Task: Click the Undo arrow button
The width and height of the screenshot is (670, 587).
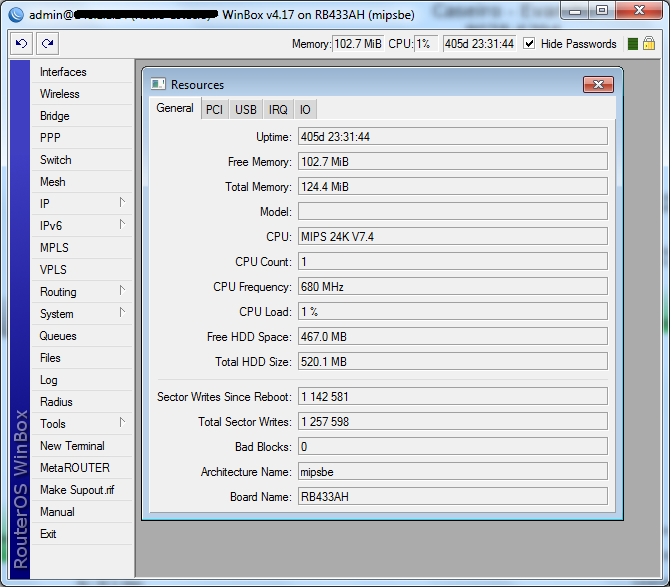Action: [21, 44]
